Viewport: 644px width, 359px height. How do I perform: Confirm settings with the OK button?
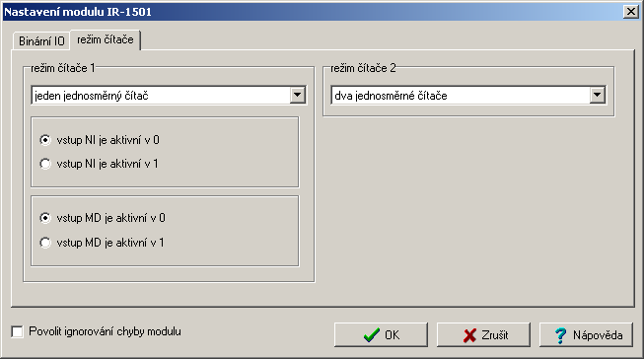381,334
